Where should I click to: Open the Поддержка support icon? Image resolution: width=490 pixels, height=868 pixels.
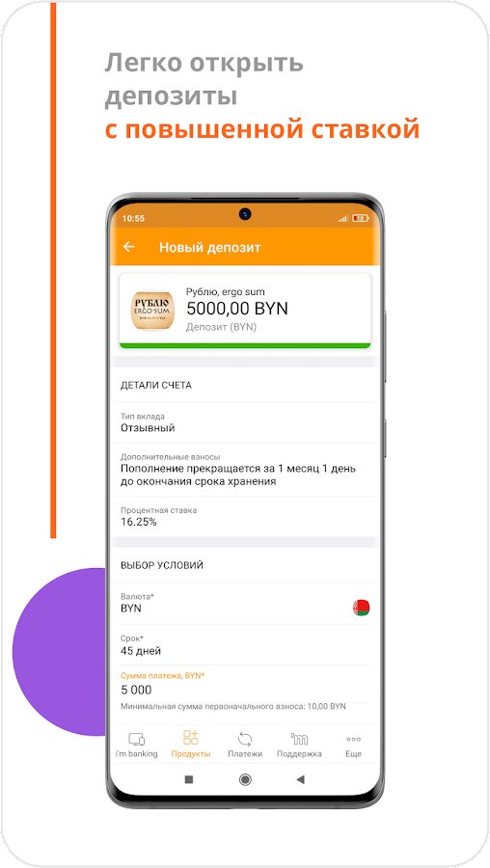click(299, 739)
